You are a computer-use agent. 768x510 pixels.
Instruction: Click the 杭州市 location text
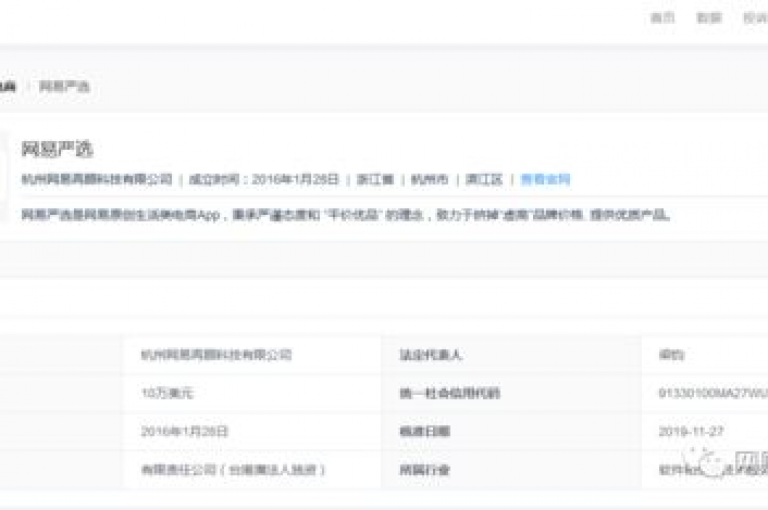[x=430, y=179]
